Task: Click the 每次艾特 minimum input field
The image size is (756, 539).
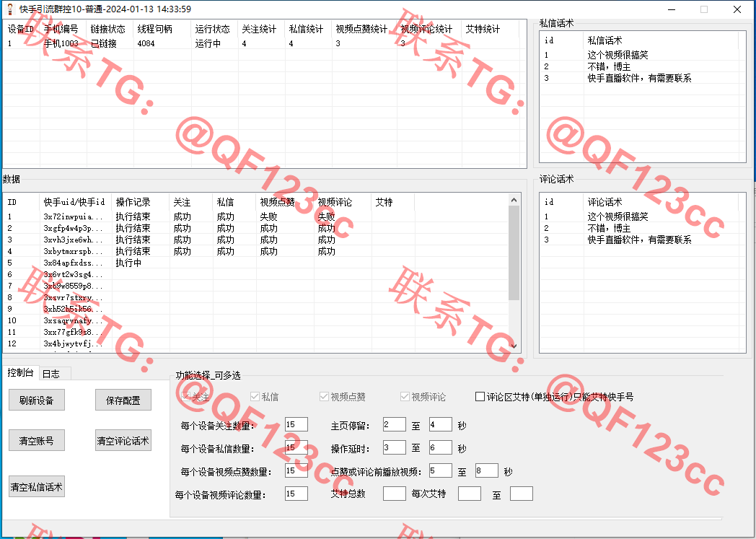Action: (x=469, y=494)
